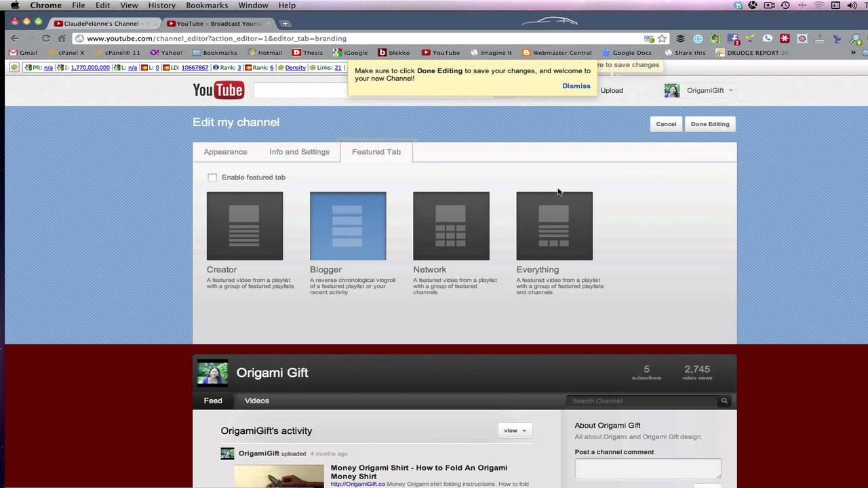Click the Origami Gift channel avatar
Image resolution: width=868 pixels, height=488 pixels.
(x=212, y=373)
